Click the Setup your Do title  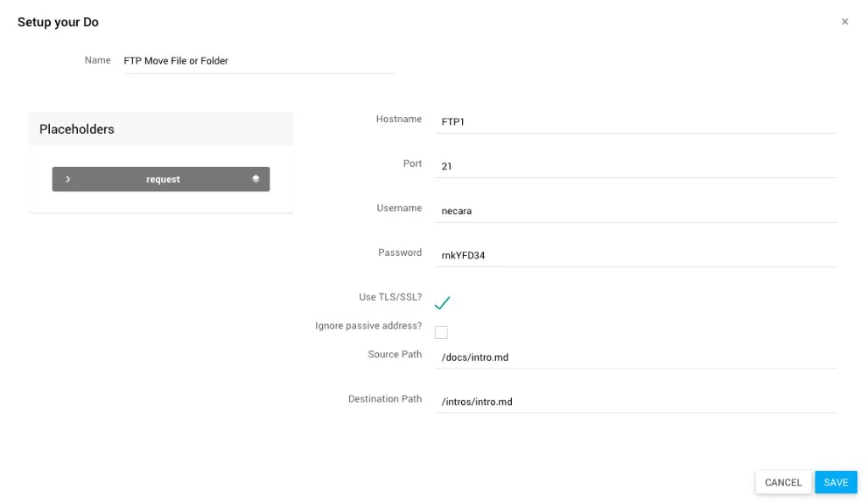coord(58,23)
